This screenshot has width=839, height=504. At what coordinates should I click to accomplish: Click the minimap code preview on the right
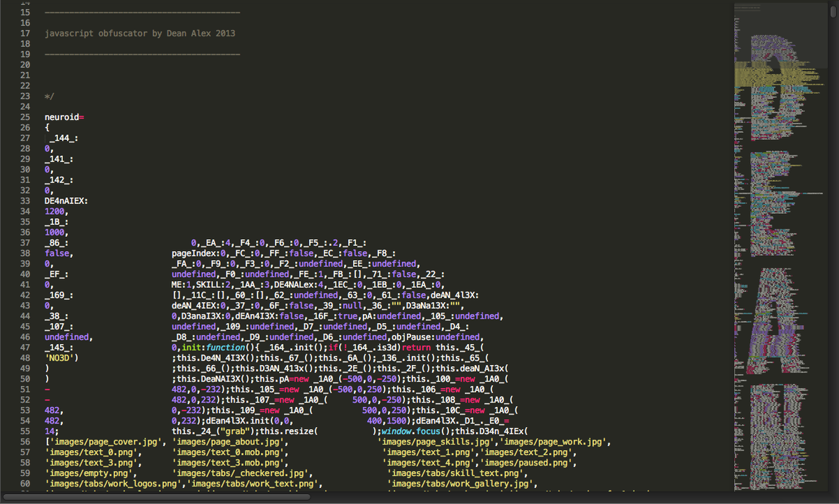(x=782, y=246)
